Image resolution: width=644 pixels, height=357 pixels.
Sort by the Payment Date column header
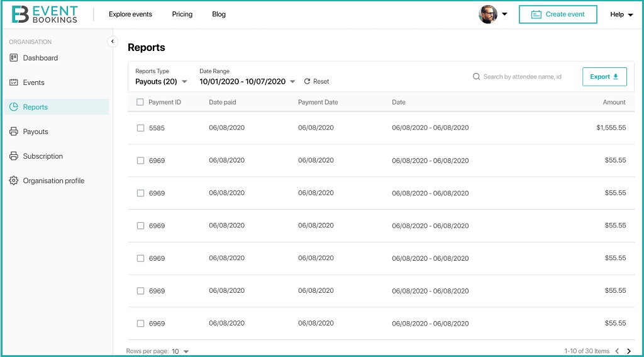[x=318, y=102]
